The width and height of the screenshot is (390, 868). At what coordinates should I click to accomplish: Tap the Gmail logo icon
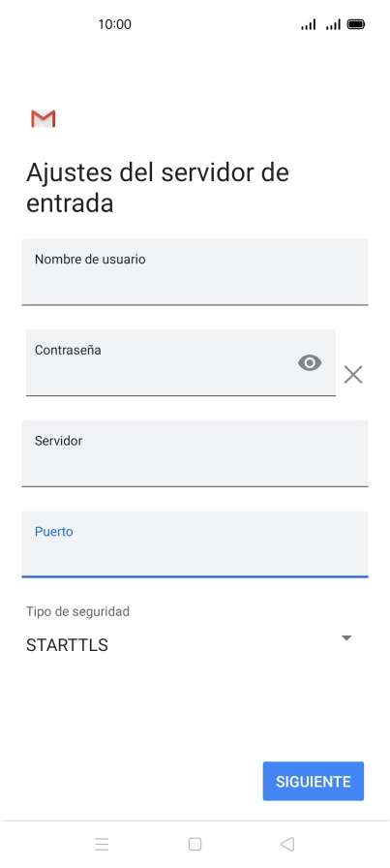tap(44, 118)
